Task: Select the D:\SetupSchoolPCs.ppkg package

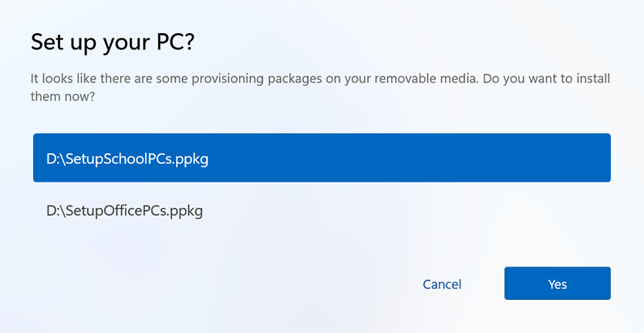Action: (322, 158)
